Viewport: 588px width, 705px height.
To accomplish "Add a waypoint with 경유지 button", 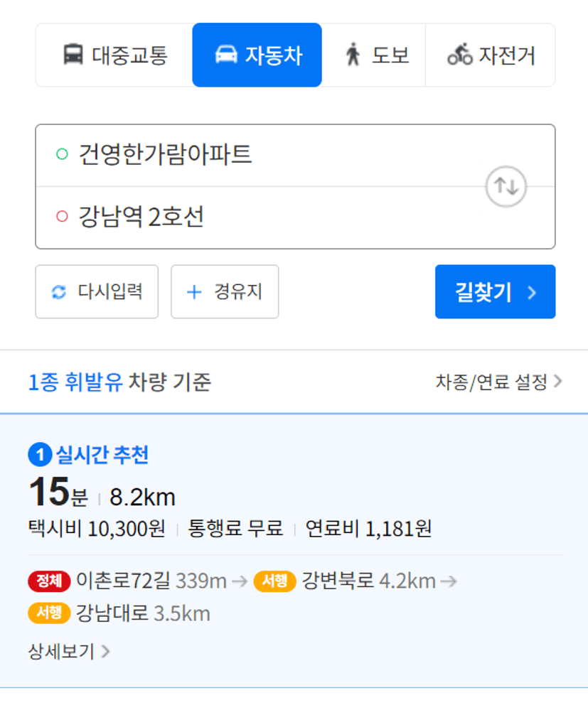I will click(225, 291).
